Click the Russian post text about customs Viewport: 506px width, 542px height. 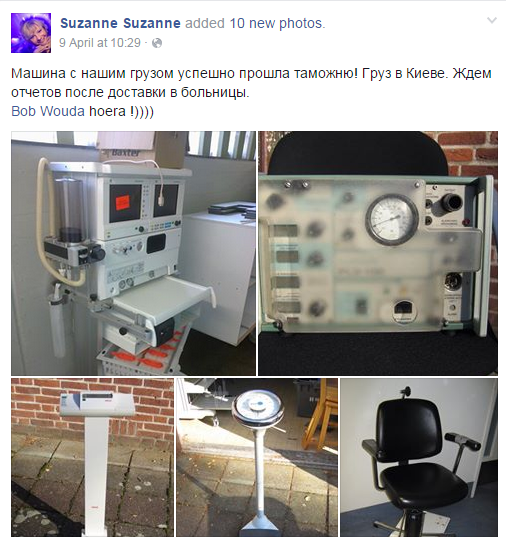click(x=251, y=83)
